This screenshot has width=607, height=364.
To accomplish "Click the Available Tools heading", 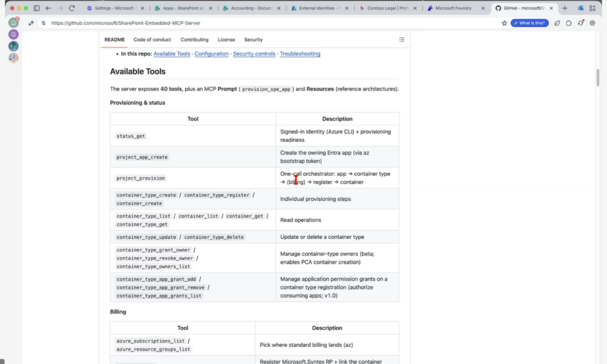I will click(138, 71).
